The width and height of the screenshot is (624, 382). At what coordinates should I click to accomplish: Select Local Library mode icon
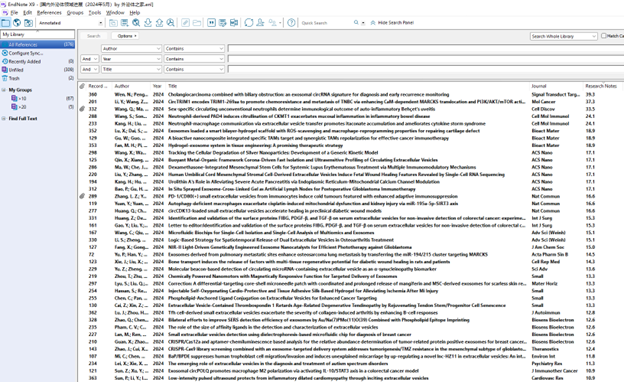pos(6,23)
